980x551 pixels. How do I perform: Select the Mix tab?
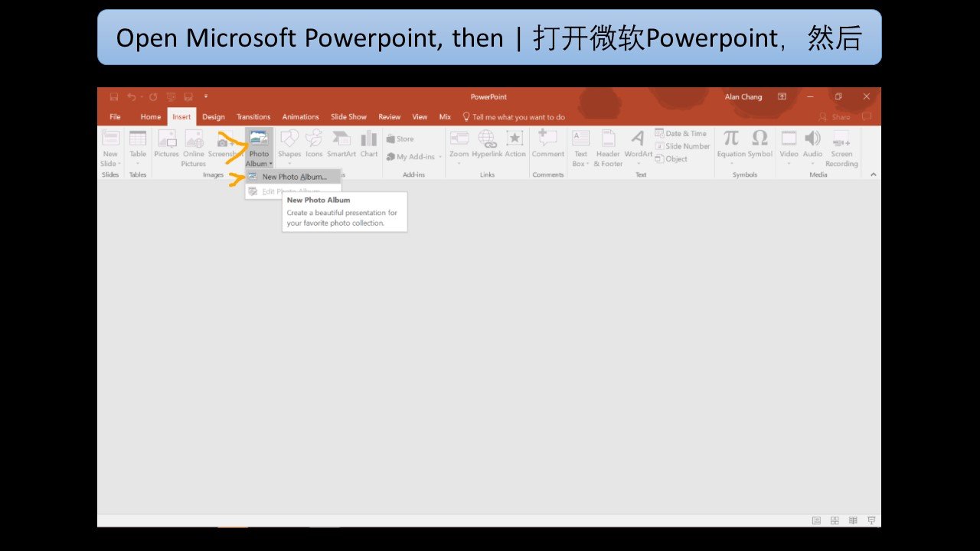[445, 117]
